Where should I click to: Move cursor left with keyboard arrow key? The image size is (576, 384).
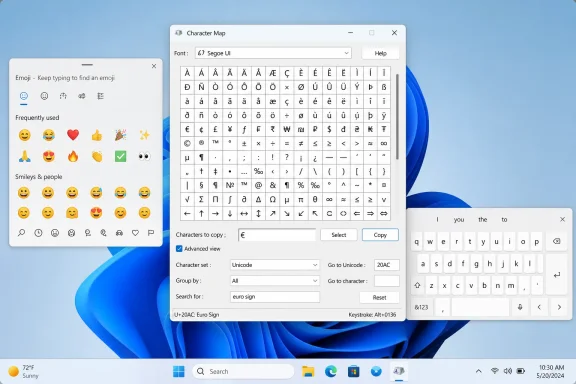click(539, 307)
